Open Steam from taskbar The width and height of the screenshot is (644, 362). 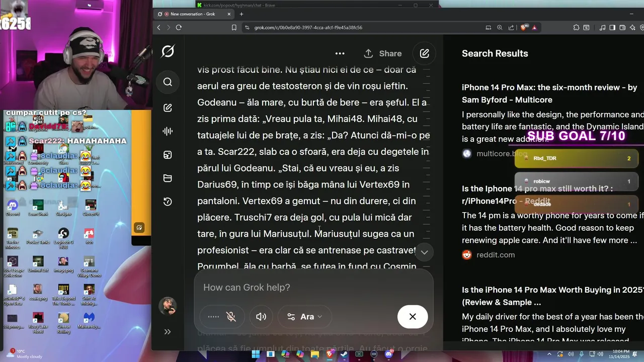click(344, 354)
